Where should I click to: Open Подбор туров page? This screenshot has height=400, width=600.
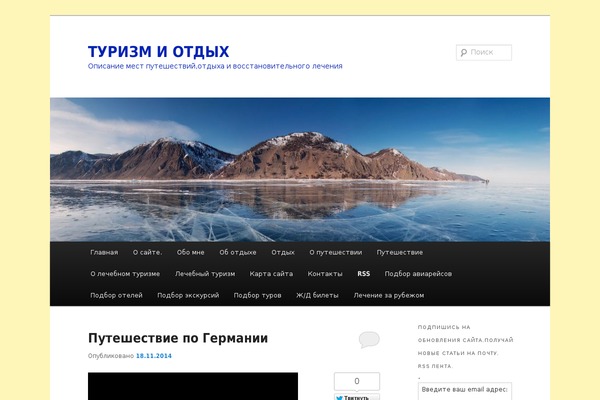(x=258, y=295)
